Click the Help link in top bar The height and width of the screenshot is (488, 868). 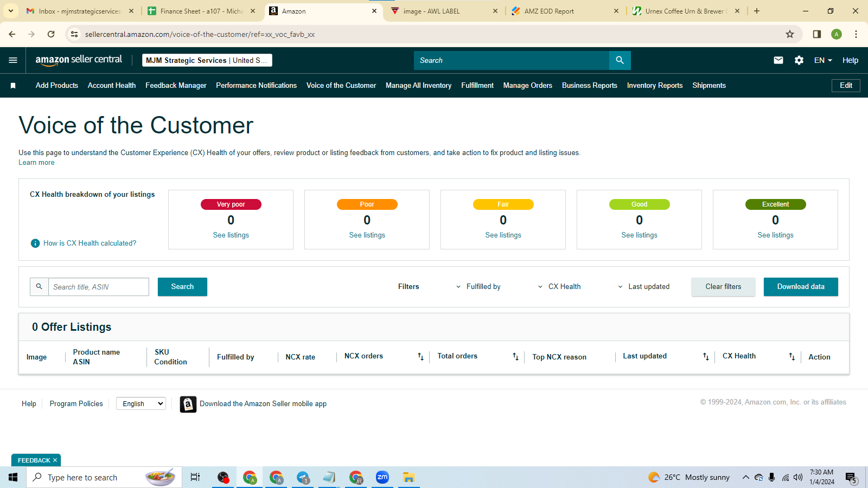pos(850,60)
